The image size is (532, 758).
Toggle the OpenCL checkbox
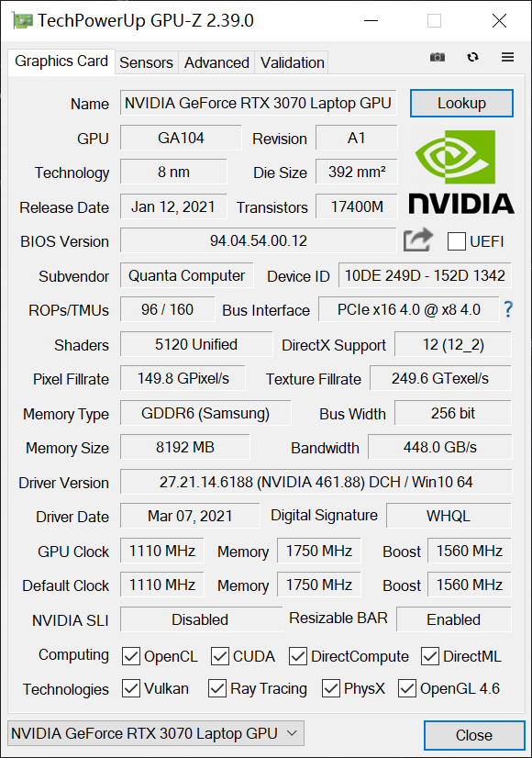pyautogui.click(x=131, y=656)
